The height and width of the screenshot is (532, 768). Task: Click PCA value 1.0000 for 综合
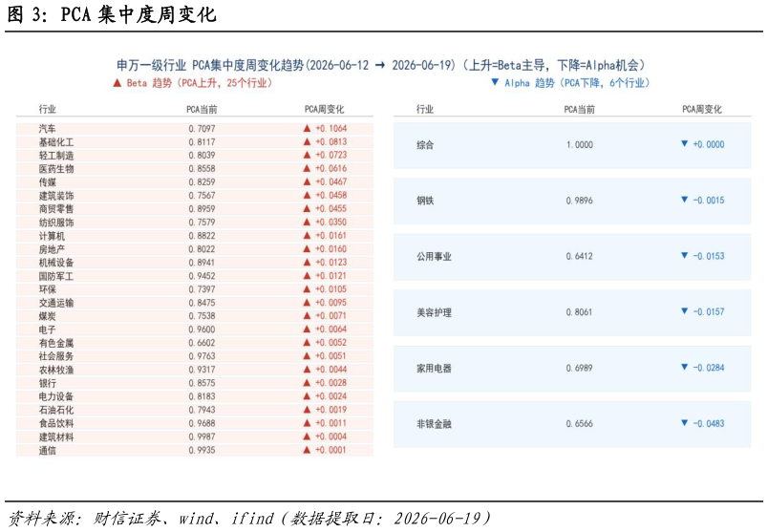tap(580, 145)
